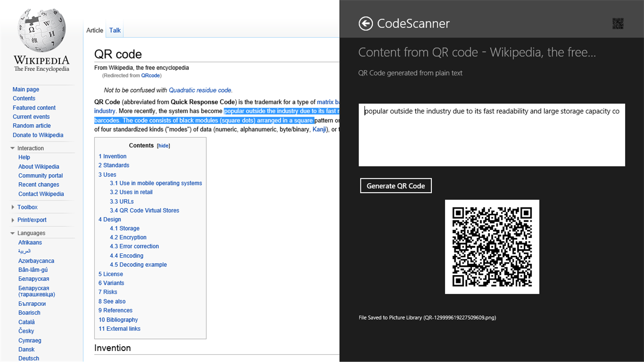Click the small QR code app icon
The width and height of the screenshot is (644, 362).
click(618, 23)
